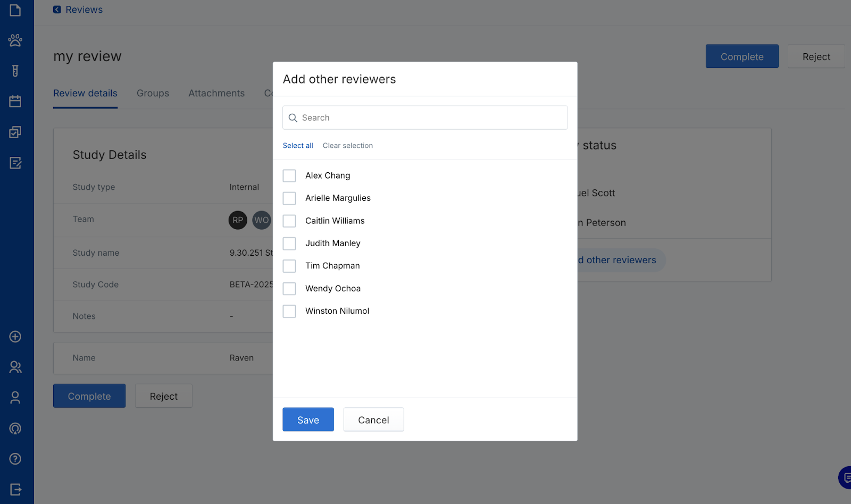Click the paw print animals icon
This screenshot has height=504, width=851.
tap(15, 40)
